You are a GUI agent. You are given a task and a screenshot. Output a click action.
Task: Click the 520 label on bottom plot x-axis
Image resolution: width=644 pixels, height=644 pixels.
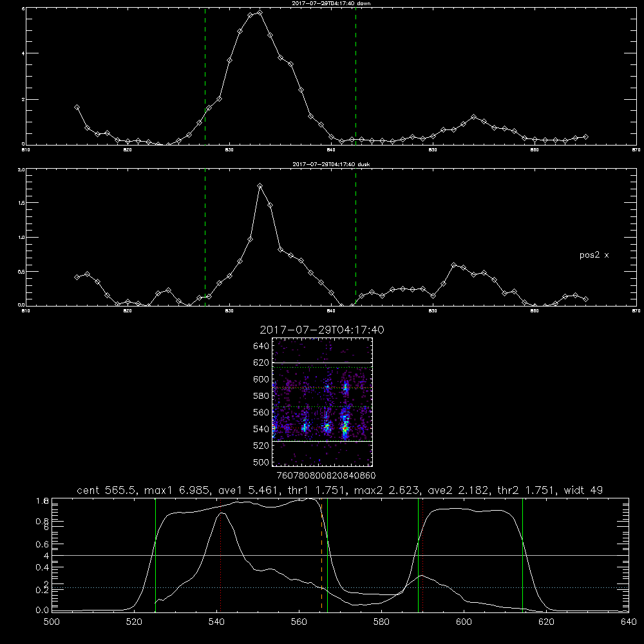click(x=134, y=622)
